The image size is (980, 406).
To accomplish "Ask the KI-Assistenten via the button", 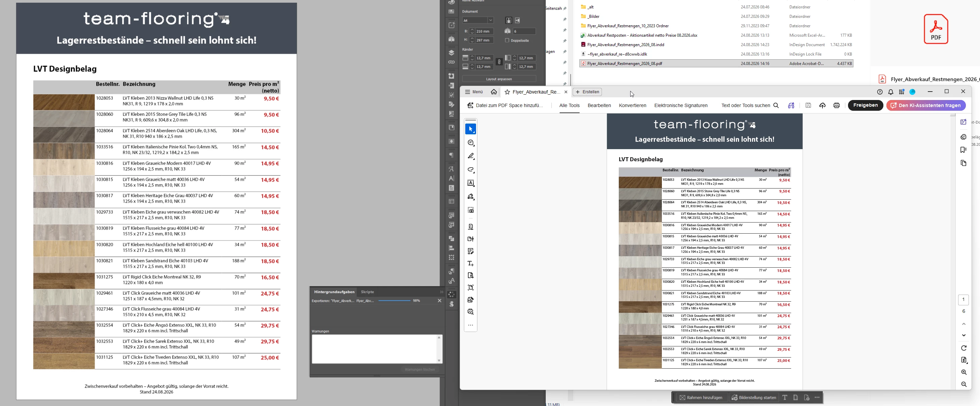I will (x=925, y=105).
